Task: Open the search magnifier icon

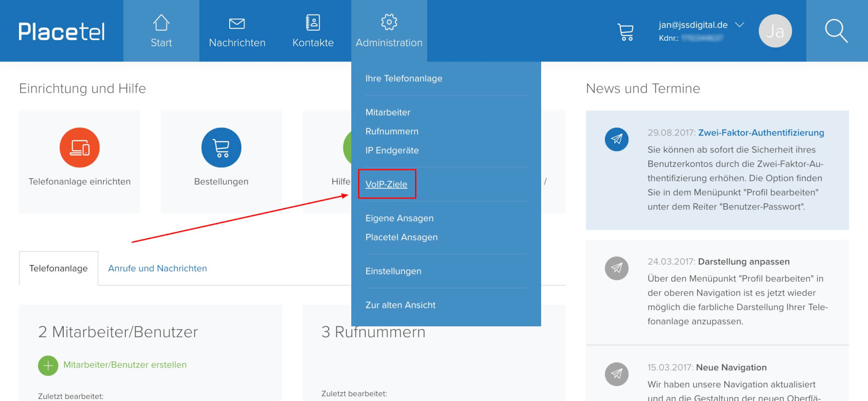Action: [836, 31]
